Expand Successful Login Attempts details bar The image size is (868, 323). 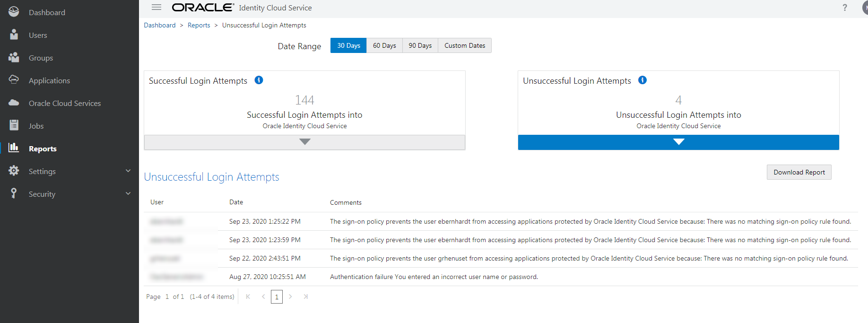click(x=305, y=142)
